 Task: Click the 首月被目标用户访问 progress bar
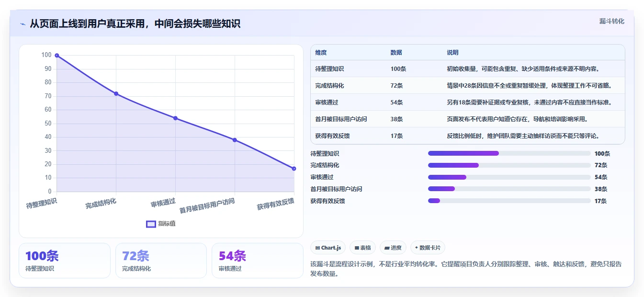[x=509, y=189]
